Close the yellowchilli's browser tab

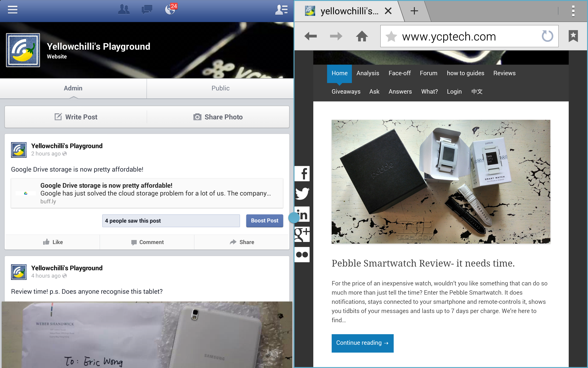tap(388, 11)
